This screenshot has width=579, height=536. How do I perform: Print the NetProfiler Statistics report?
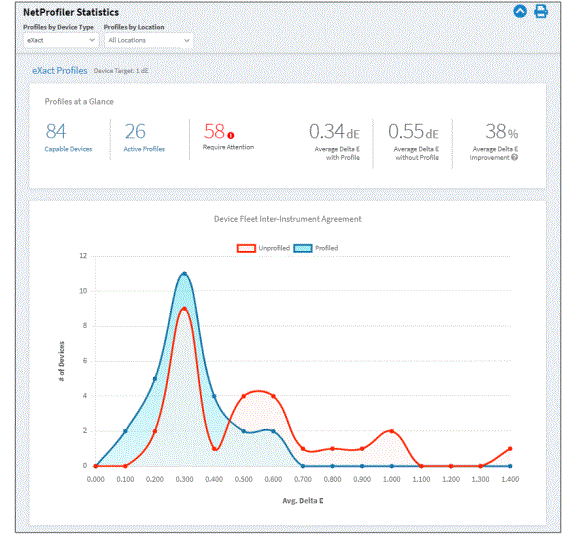coord(541,11)
